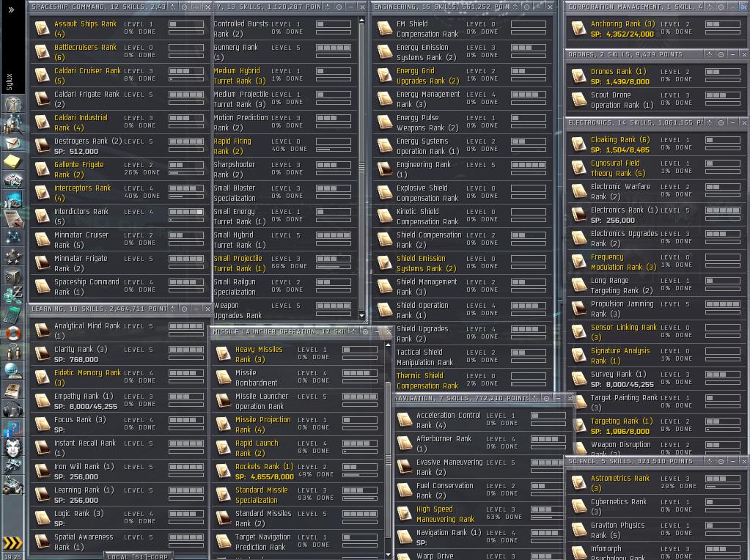Open the help lifesaver icon in sidebar
Viewport: 750px width, 560px height.
pyautogui.click(x=12, y=333)
